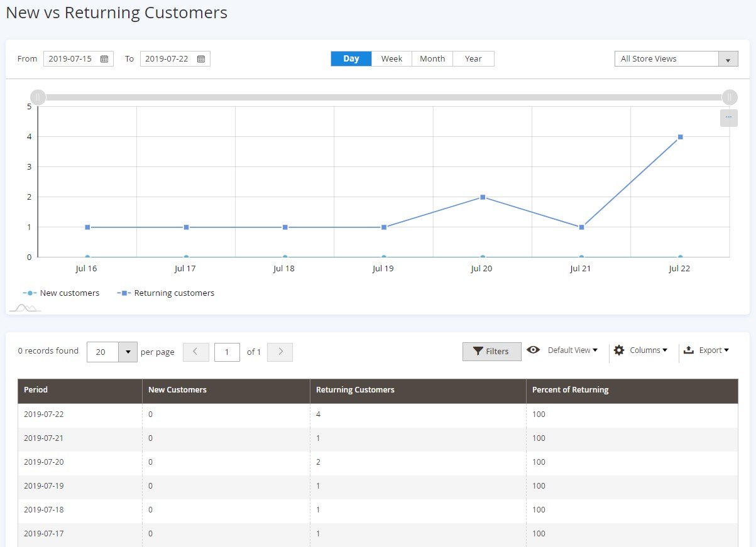756x547 pixels.
Task: Click the Jul 19 axis label
Action: click(x=383, y=269)
